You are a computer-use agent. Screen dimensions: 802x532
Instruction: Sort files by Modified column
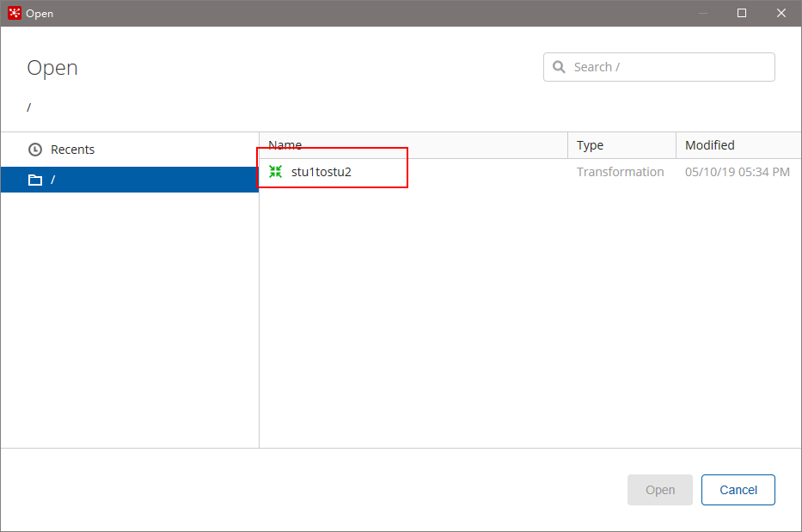click(738, 145)
